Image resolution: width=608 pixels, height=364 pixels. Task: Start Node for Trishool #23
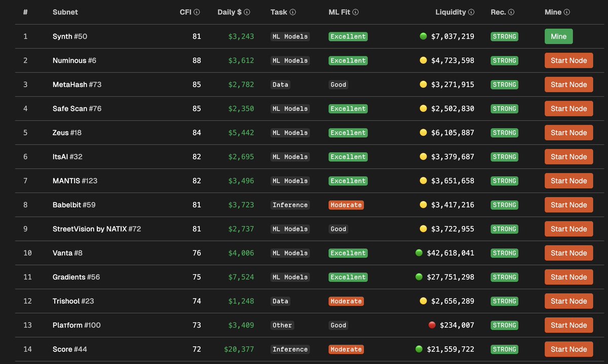point(568,301)
